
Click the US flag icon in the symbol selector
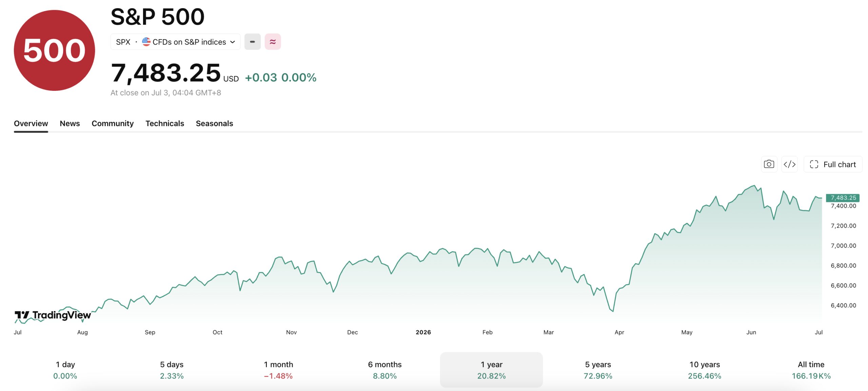point(146,42)
